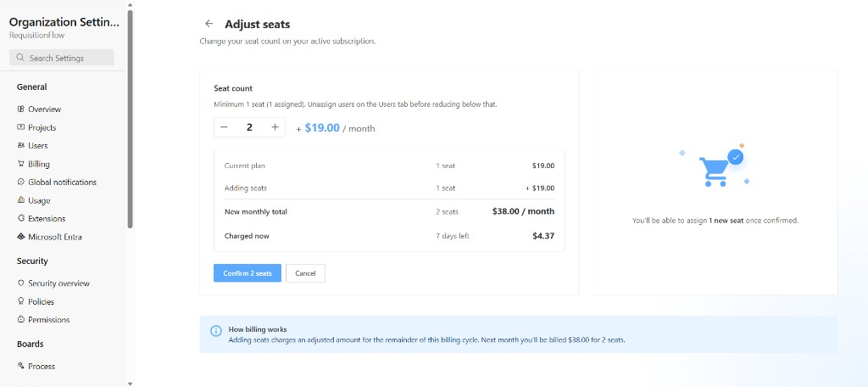Go to the Users settings page

[37, 146]
